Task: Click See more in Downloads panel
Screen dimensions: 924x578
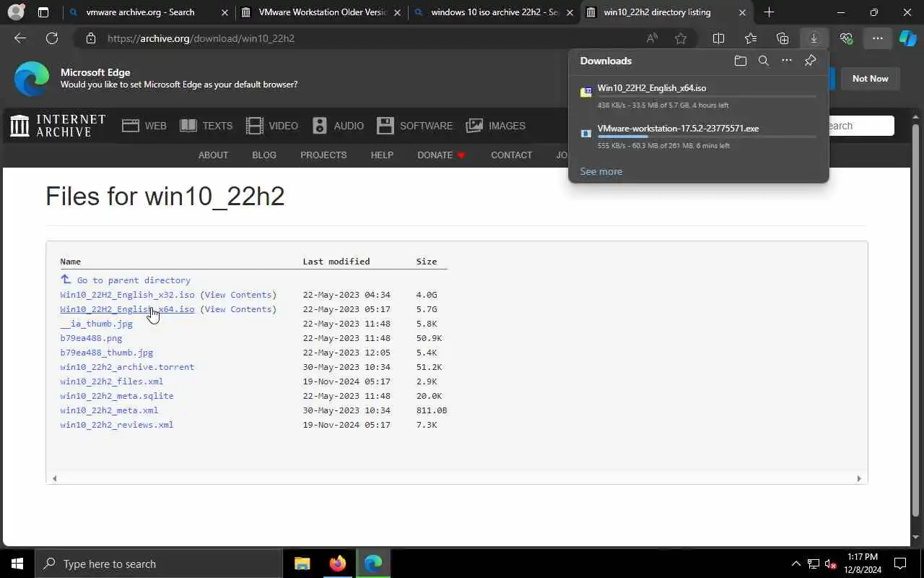Action: pos(601,172)
